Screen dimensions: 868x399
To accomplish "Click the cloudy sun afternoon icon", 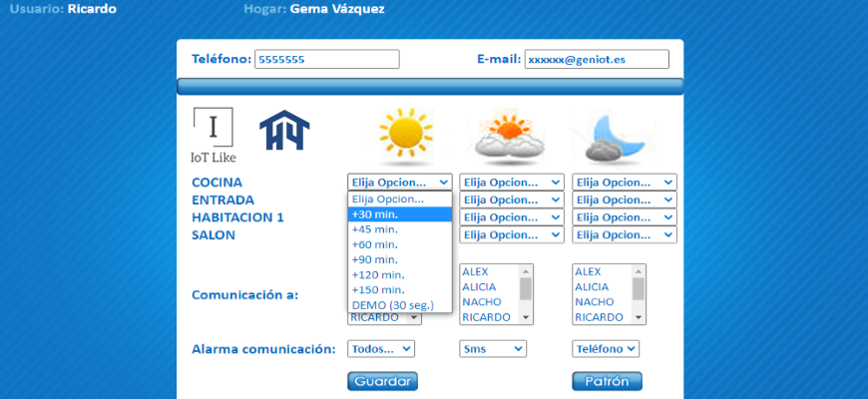I will pyautogui.click(x=510, y=138).
